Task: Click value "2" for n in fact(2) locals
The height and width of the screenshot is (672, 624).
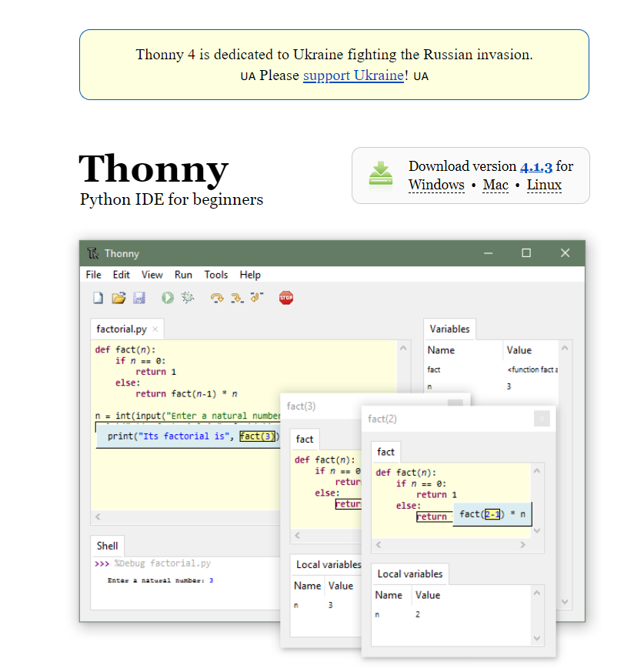Action: [418, 614]
